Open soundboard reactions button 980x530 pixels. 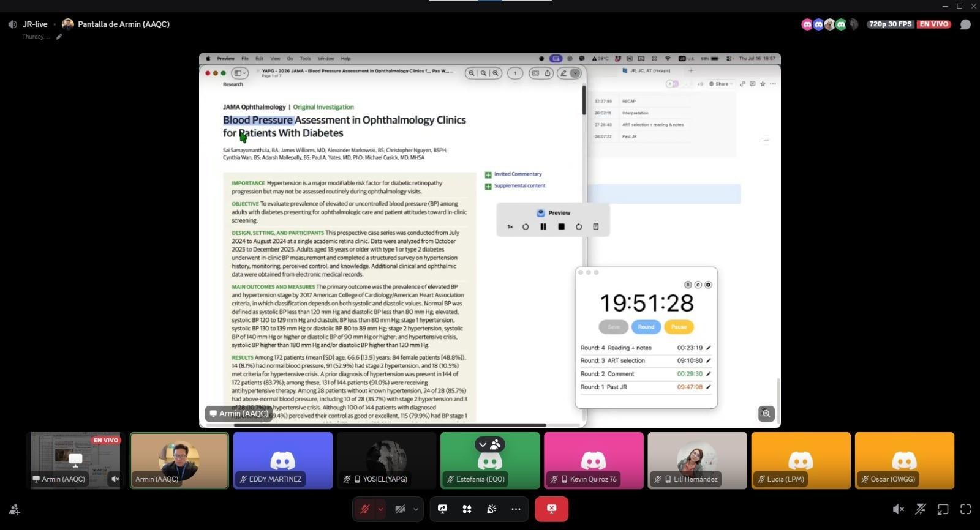491,509
